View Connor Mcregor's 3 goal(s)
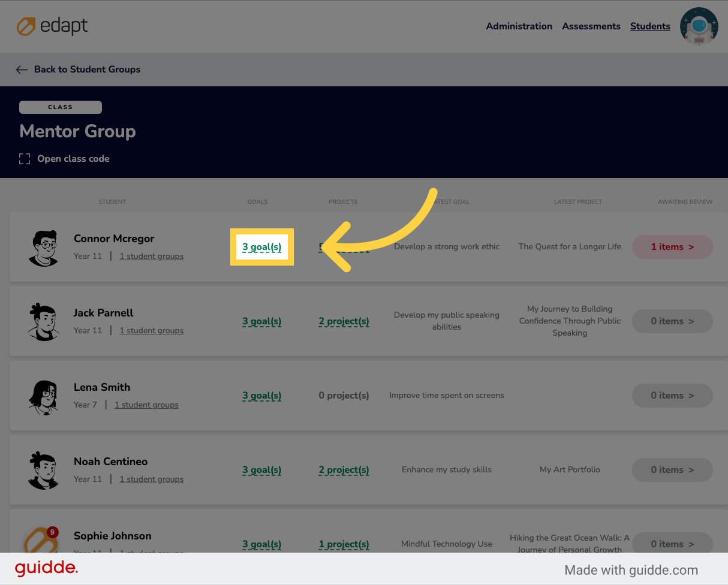 click(x=262, y=247)
